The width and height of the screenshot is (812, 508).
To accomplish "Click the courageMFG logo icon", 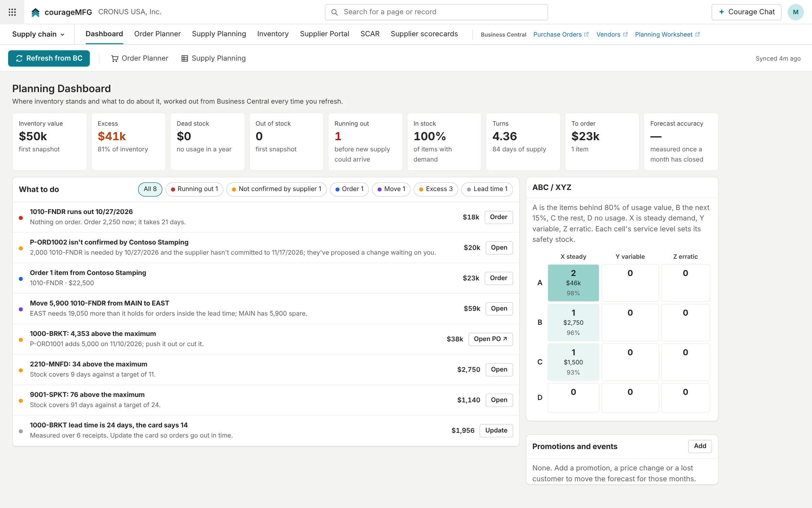I will click(36, 13).
